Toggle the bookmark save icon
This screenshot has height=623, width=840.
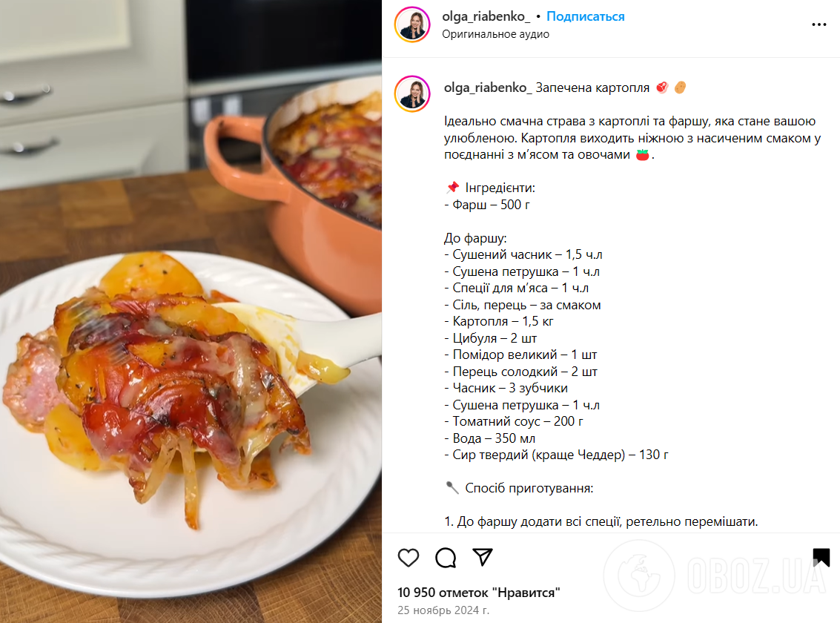click(x=821, y=557)
